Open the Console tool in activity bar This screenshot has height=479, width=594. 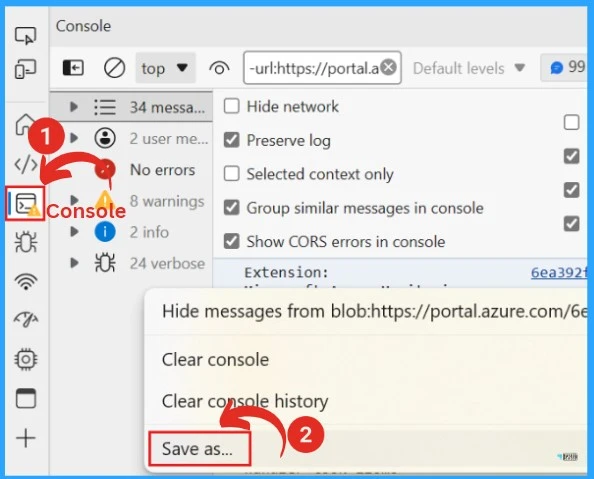(26, 204)
